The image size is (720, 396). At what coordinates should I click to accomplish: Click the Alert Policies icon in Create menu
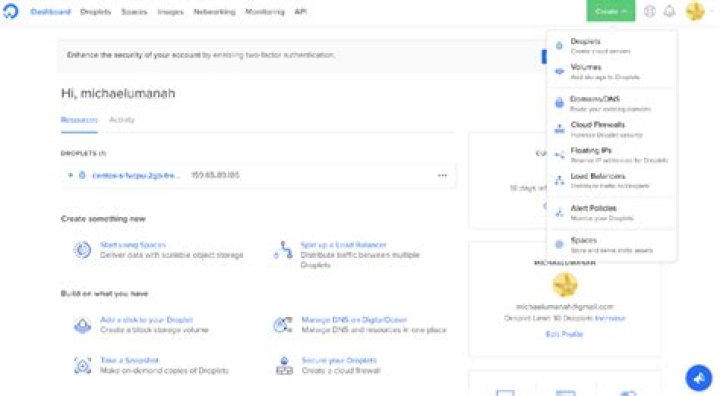559,213
